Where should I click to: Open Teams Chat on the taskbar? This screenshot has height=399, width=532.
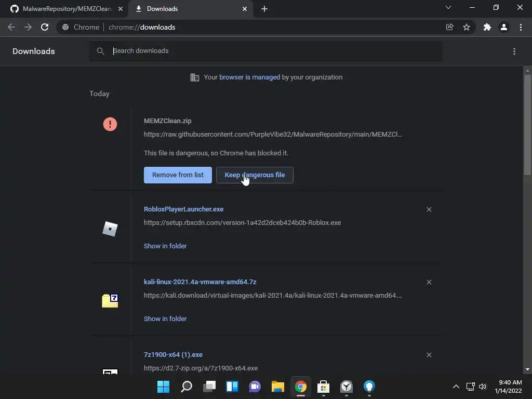[x=255, y=387]
